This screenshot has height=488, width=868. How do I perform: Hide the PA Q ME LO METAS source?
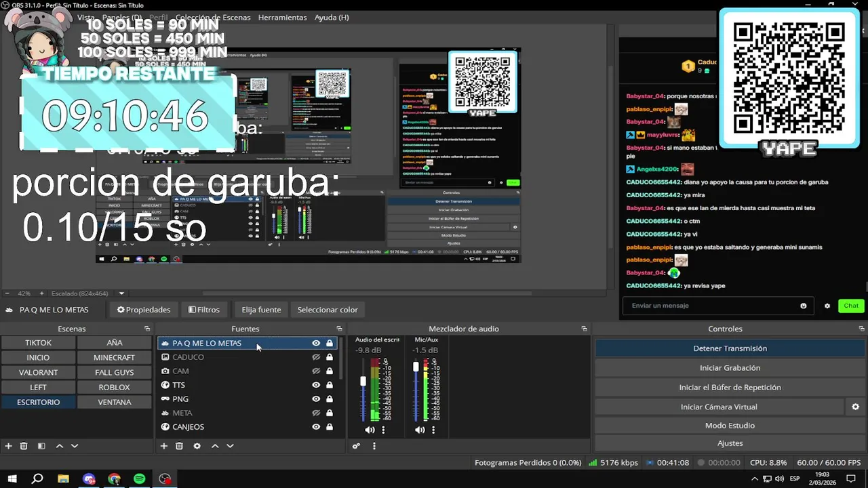tap(316, 343)
